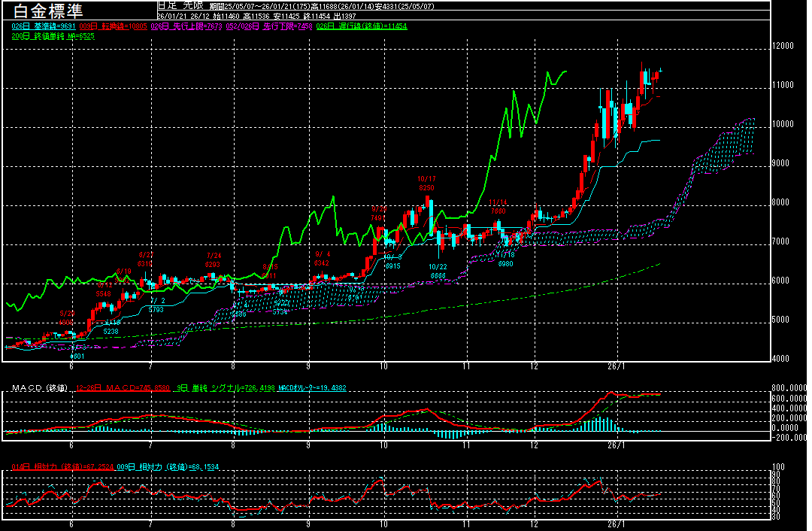Image resolution: width=812 pixels, height=531 pixels.
Task: Click the 7/2 low marker 5793
Action: [x=156, y=309]
